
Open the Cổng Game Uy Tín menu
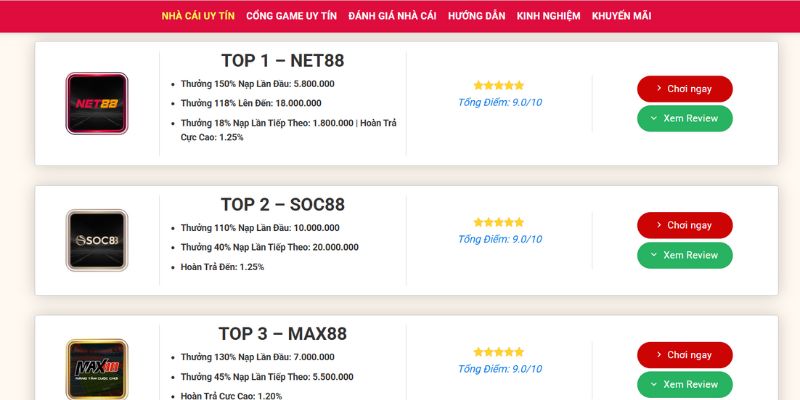click(x=291, y=16)
